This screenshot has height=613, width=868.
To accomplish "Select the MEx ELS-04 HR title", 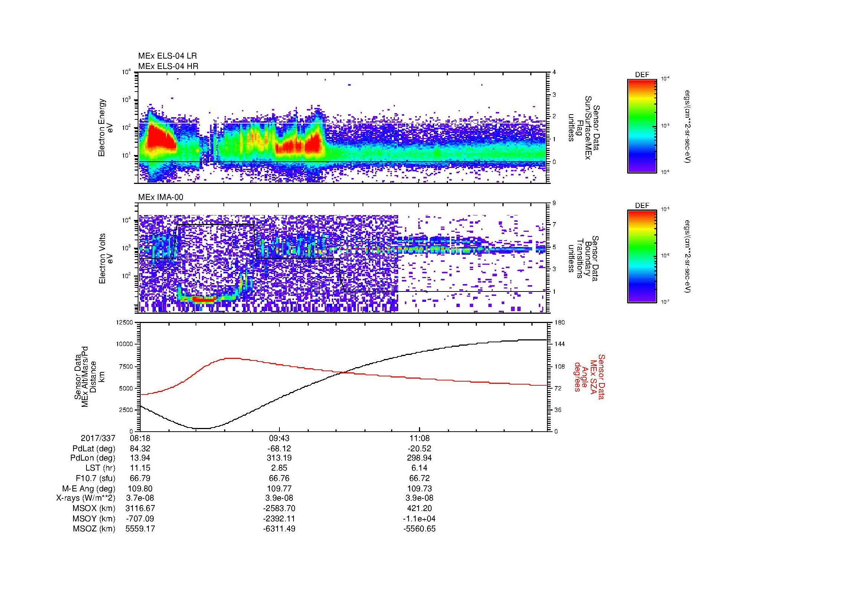I will tap(168, 66).
